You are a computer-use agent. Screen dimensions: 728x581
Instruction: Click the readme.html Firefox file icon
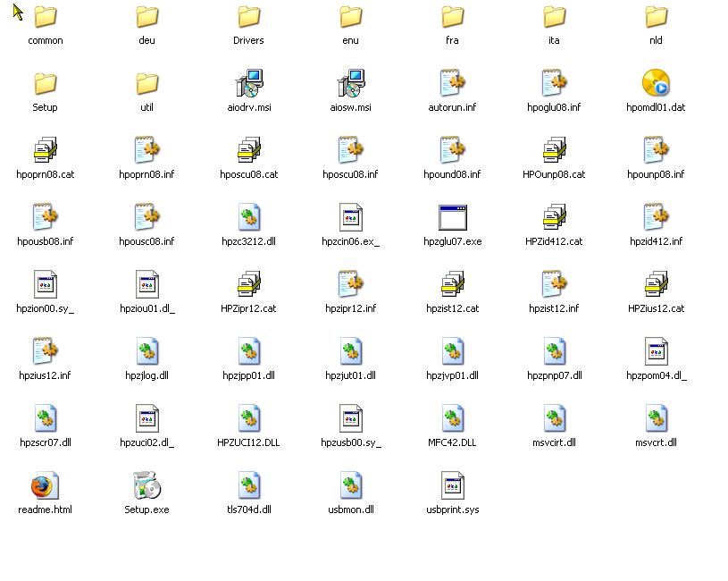(x=45, y=486)
